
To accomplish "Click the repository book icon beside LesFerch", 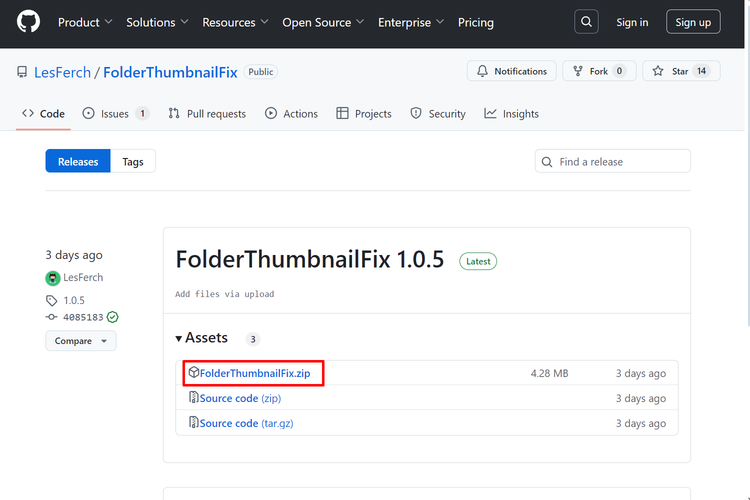I will pos(22,72).
